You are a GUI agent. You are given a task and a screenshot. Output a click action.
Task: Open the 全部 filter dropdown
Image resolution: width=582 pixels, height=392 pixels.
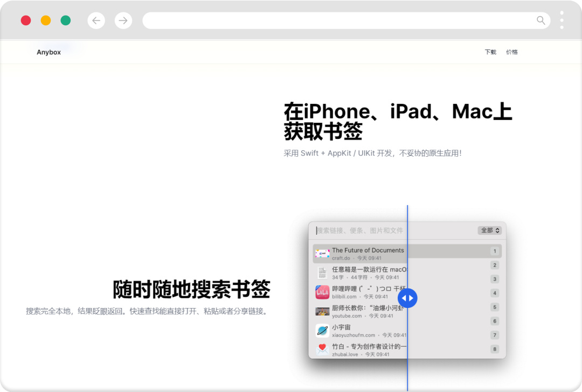click(x=489, y=230)
